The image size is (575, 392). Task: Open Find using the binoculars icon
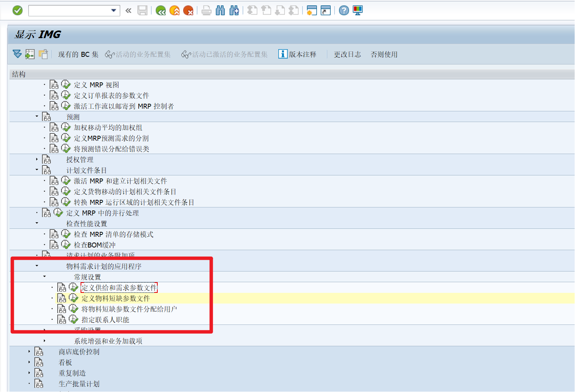(x=220, y=10)
